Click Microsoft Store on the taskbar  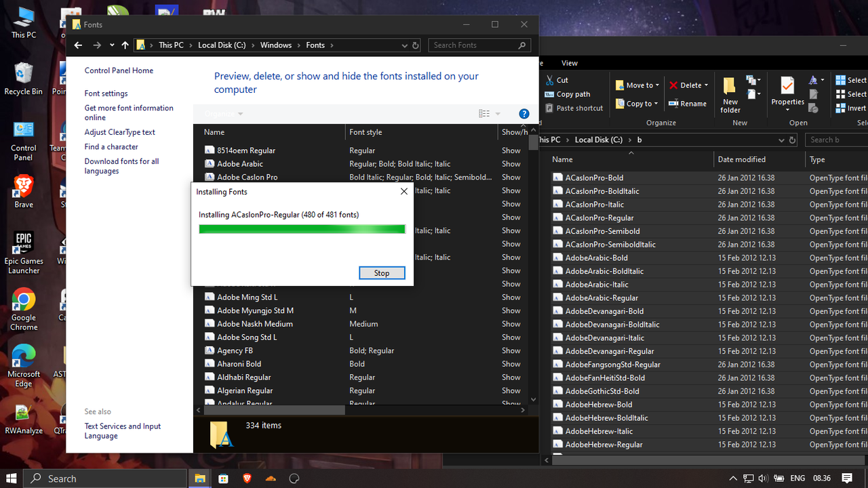click(x=223, y=478)
